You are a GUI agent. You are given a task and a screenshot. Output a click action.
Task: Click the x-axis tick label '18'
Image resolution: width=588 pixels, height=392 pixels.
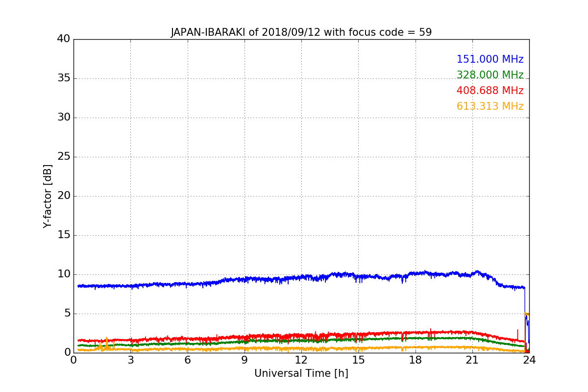[x=415, y=360]
